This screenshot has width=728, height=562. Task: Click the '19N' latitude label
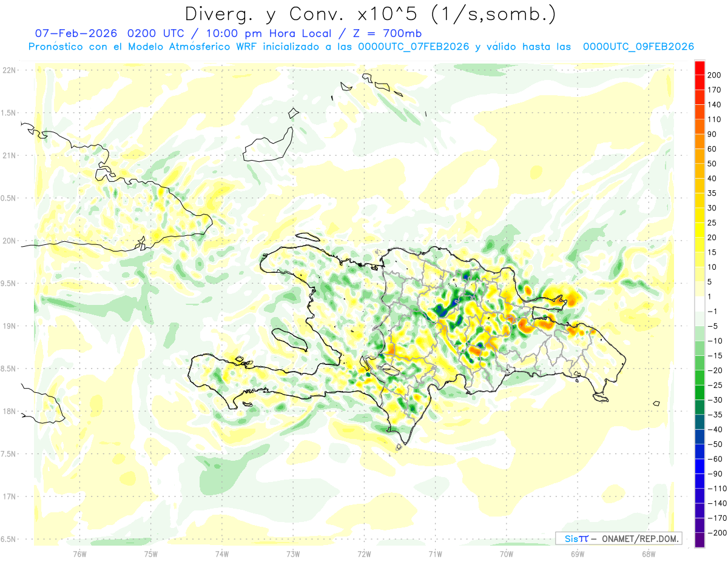8,326
